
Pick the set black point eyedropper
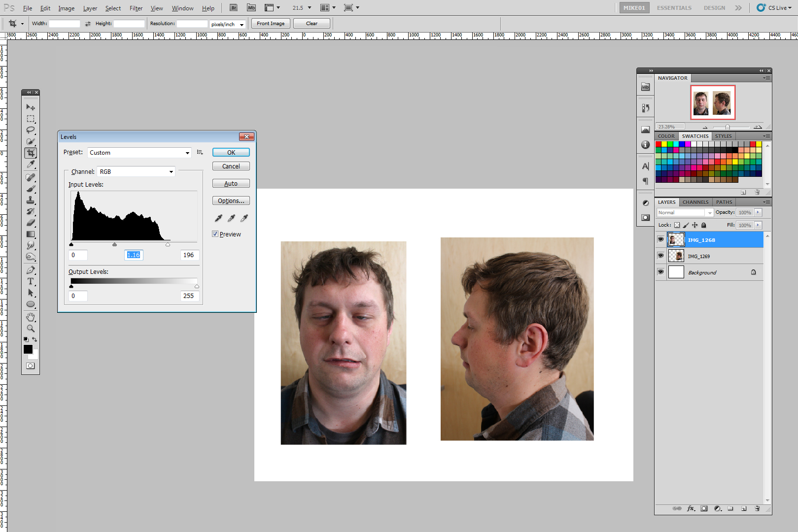218,218
